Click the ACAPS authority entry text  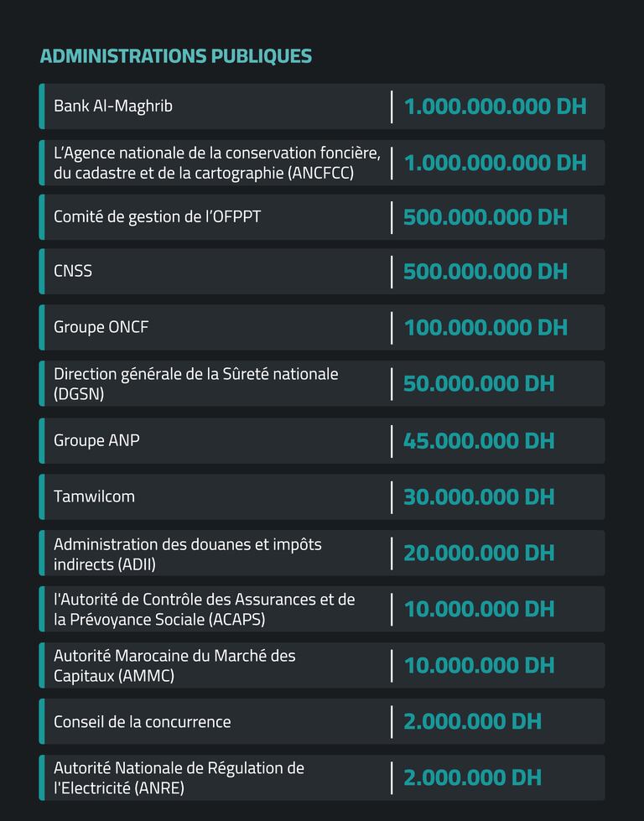click(x=204, y=610)
